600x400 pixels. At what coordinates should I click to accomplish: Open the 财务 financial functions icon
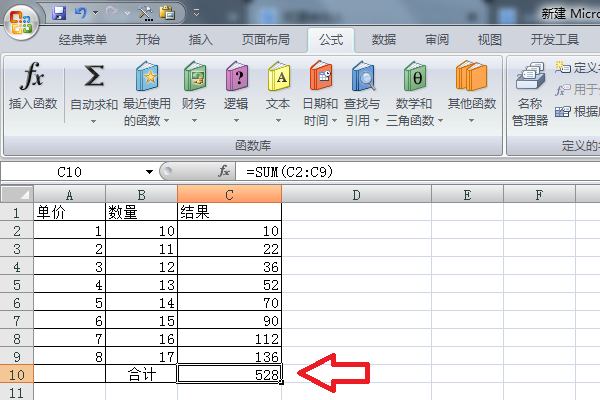[194, 78]
